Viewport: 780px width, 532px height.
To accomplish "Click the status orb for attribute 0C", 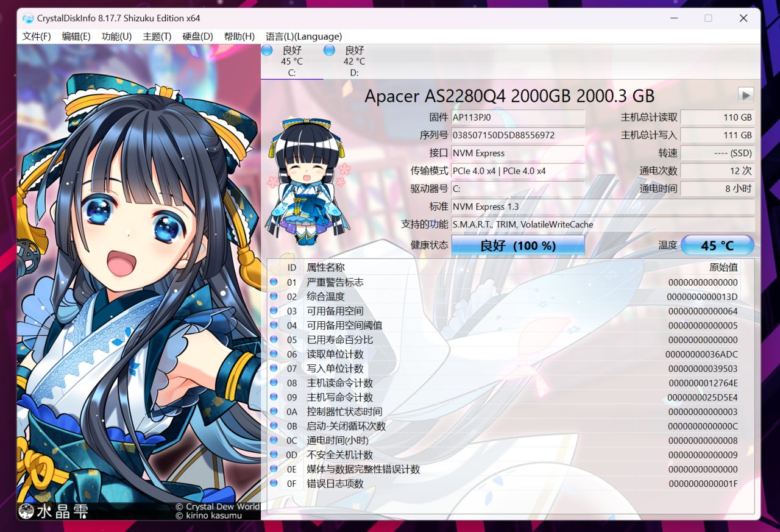I will [274, 441].
